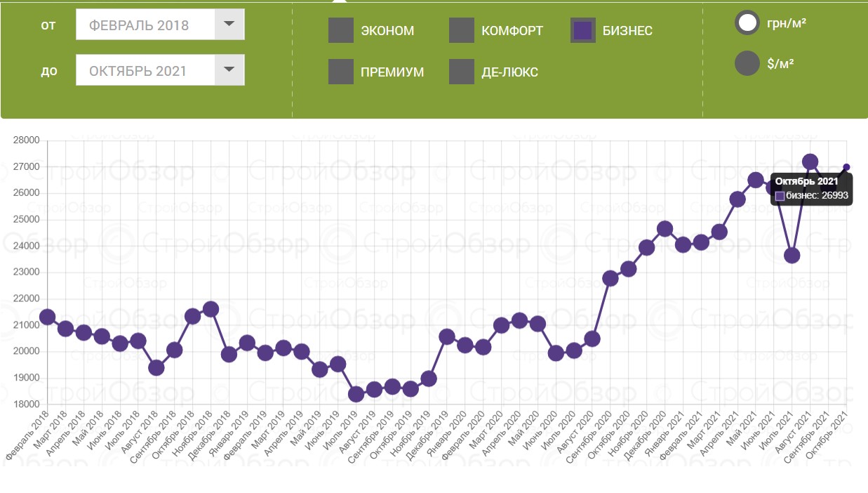Click the Сентябрь 2020 data point

(610, 278)
